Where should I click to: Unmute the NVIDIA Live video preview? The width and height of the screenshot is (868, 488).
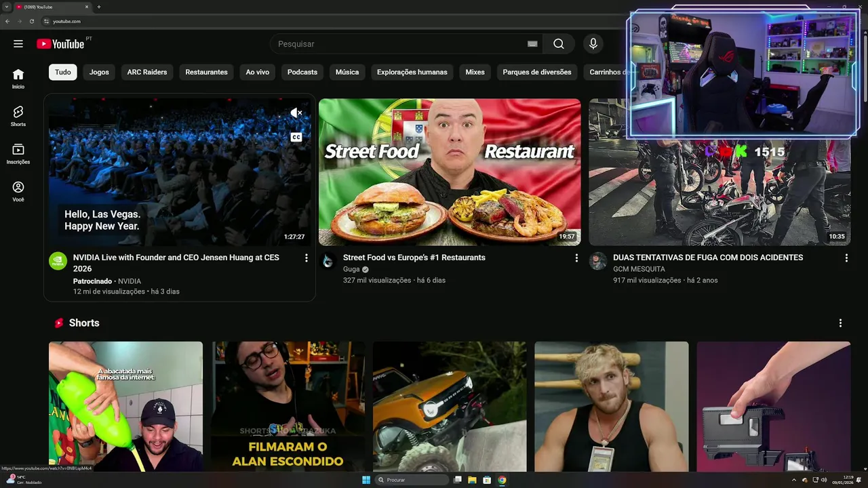point(296,113)
